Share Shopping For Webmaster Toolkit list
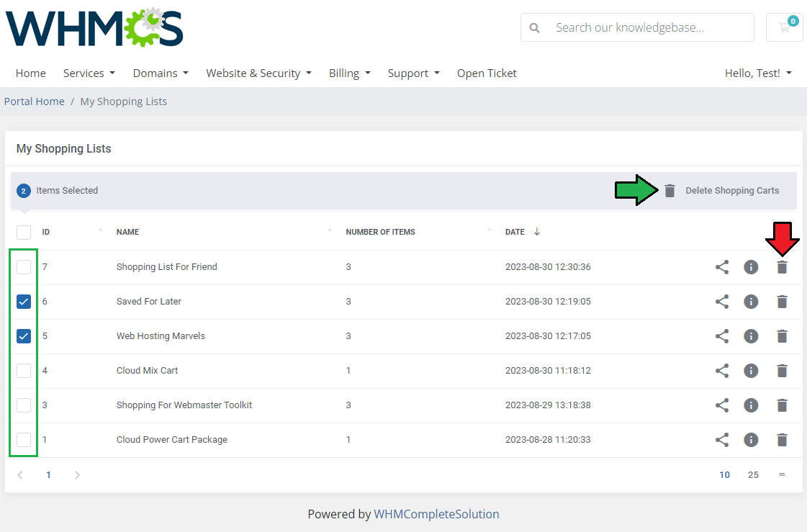807x532 pixels. (722, 405)
